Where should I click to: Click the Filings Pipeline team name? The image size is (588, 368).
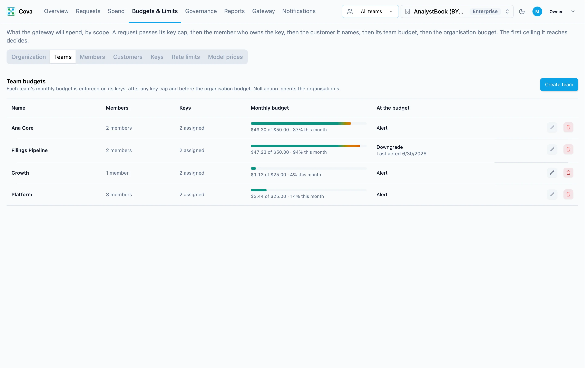coord(29,150)
